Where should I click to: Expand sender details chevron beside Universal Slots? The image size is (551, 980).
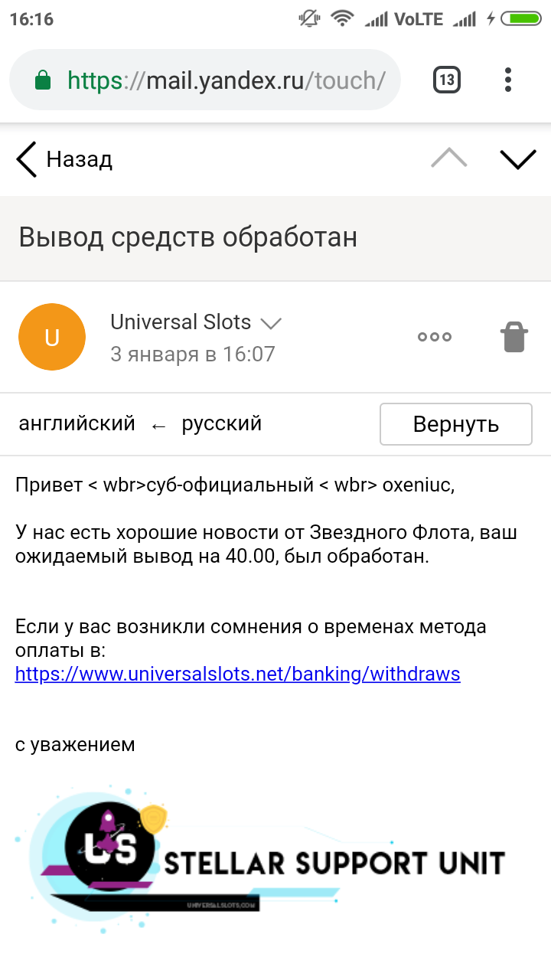(271, 324)
